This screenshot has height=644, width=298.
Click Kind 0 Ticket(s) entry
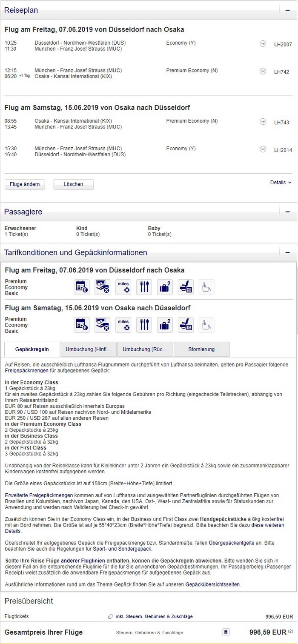click(x=88, y=231)
